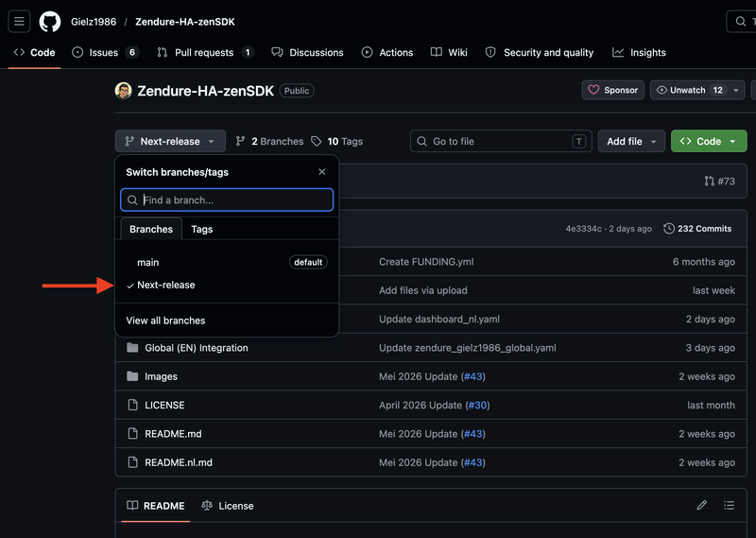The height and width of the screenshot is (538, 756).
Task: Click View all branches
Action: click(165, 321)
